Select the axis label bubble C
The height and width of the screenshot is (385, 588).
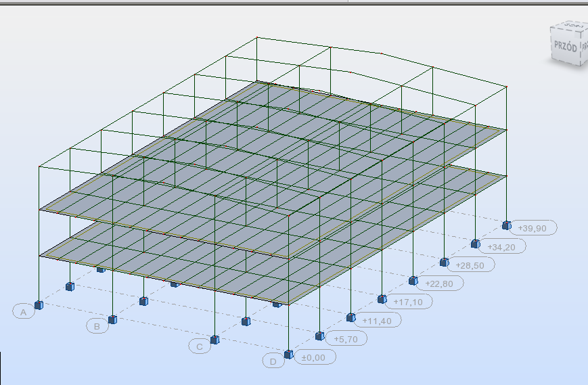coord(200,346)
